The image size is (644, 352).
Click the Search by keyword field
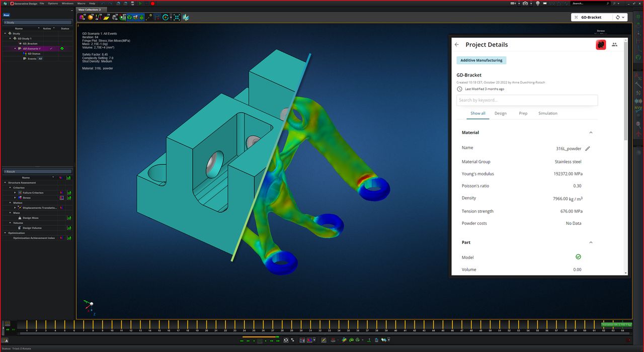(x=527, y=100)
